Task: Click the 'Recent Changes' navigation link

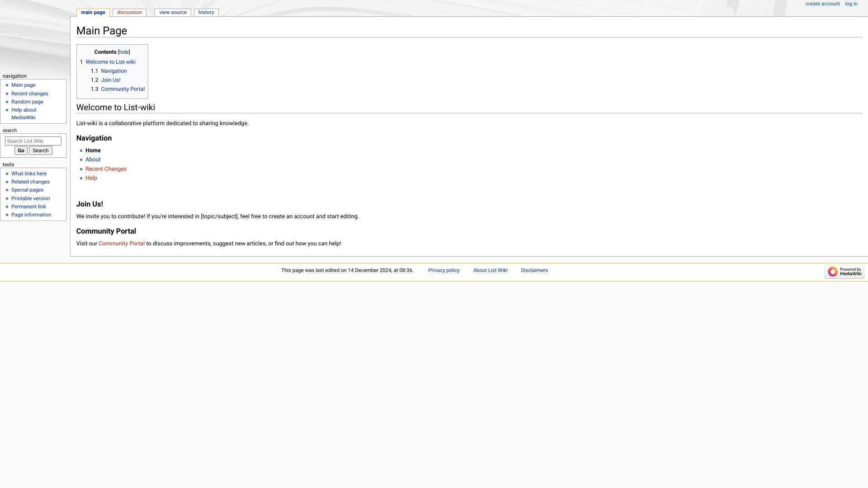Action: click(x=105, y=169)
